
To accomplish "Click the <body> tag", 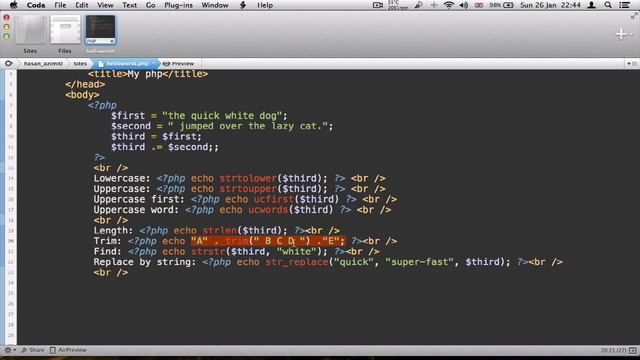I will [x=82, y=95].
